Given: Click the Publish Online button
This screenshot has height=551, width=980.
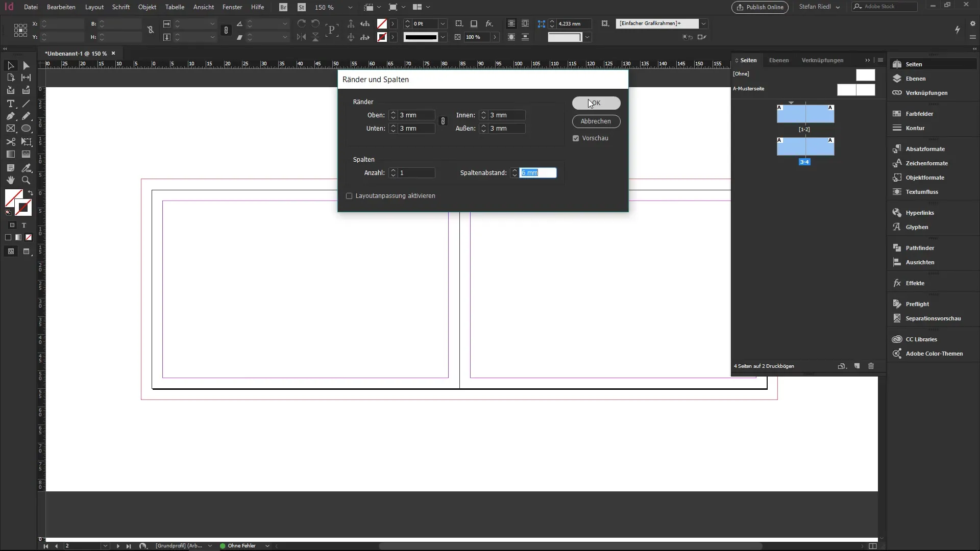Looking at the screenshot, I should click(x=760, y=7).
